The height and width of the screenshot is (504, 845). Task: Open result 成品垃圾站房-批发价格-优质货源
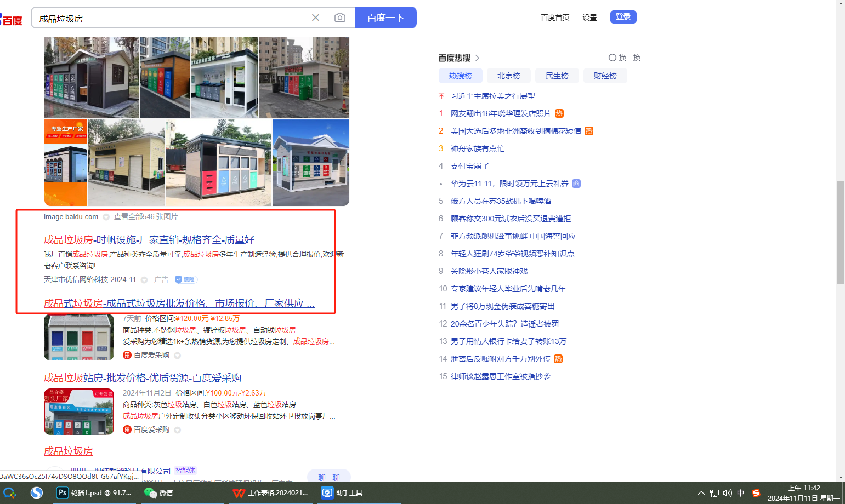coord(143,377)
